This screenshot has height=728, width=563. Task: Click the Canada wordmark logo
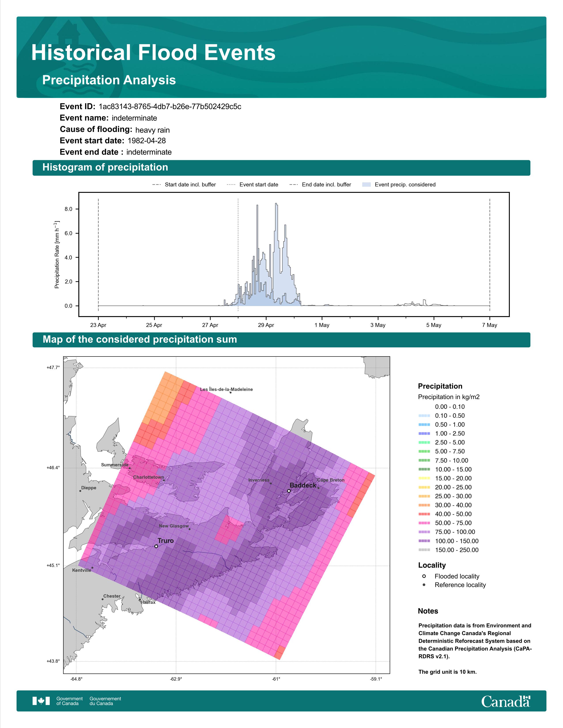point(506,701)
